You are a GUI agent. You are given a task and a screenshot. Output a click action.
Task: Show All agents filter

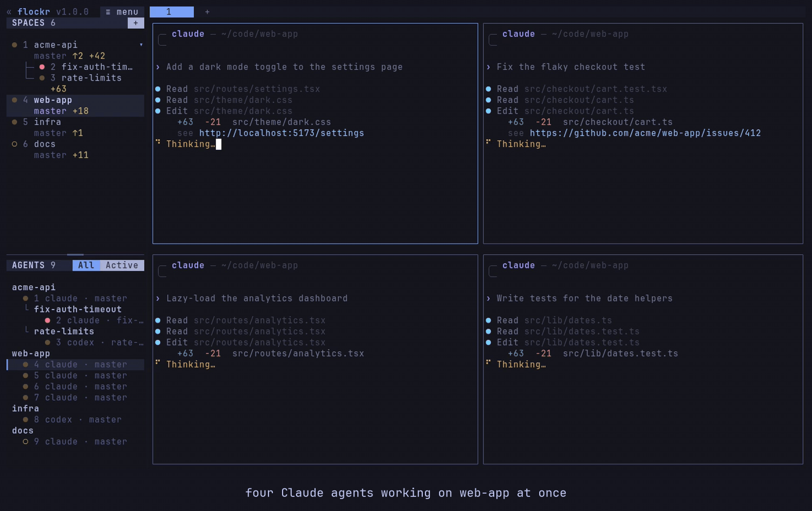click(x=86, y=265)
